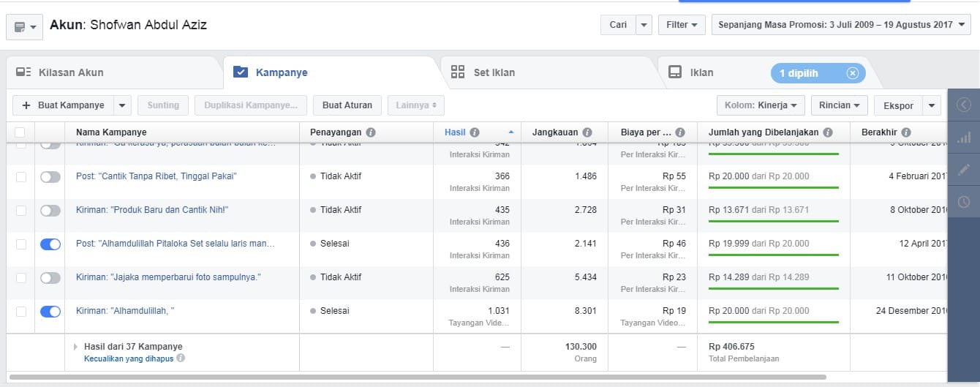Click the Sunting button

[163, 105]
